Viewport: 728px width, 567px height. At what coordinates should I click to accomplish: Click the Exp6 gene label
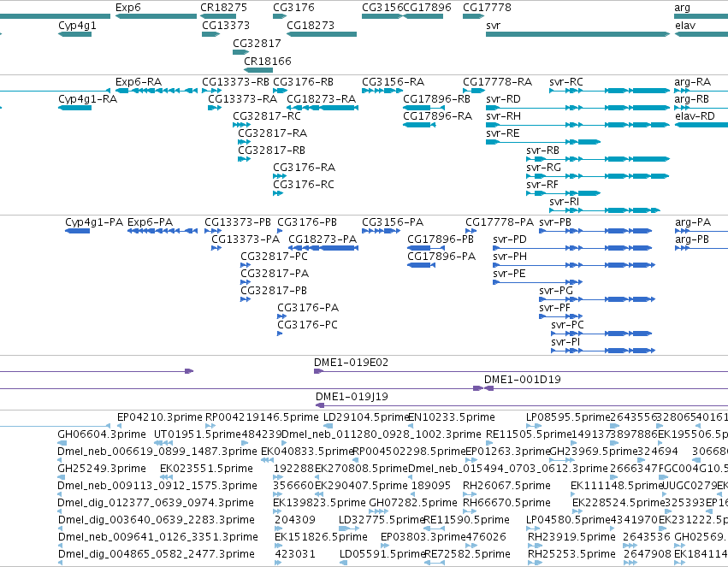click(x=127, y=8)
